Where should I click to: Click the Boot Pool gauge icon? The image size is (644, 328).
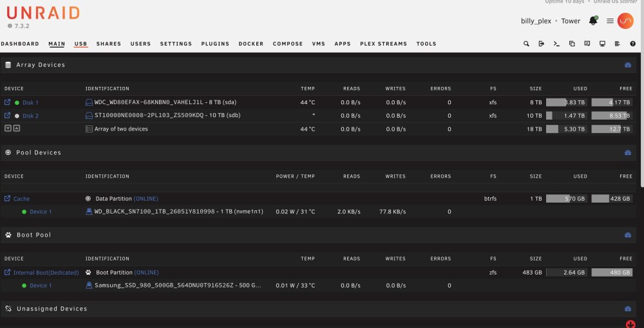tap(627, 235)
